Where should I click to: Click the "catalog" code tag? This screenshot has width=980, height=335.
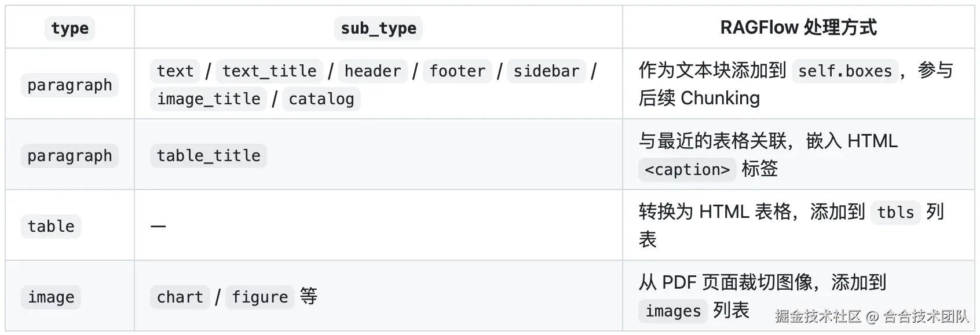click(x=321, y=99)
